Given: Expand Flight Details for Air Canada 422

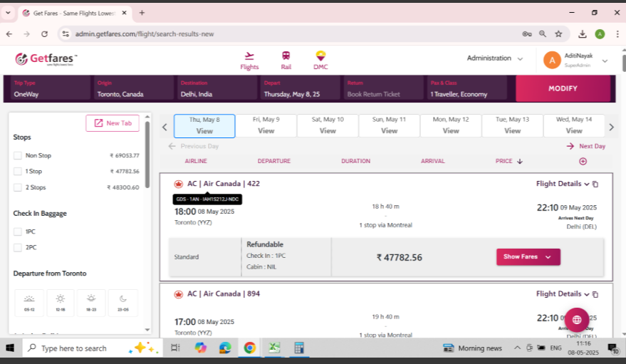Looking at the screenshot, I should click(562, 184).
